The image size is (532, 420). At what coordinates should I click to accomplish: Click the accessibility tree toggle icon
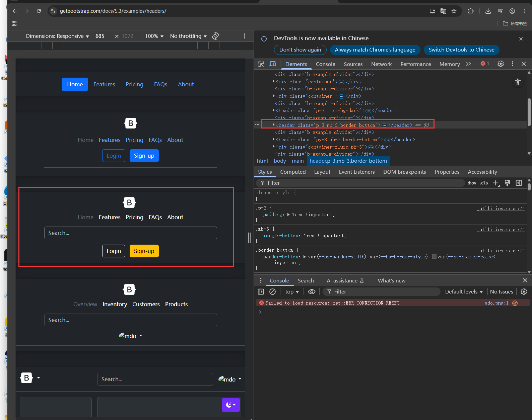518,82
